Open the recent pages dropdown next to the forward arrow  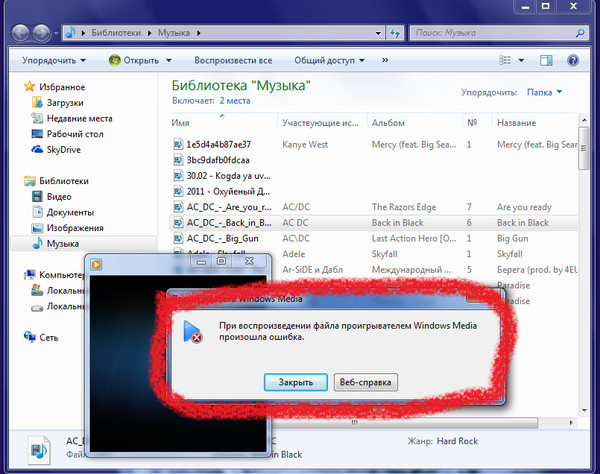(56, 34)
